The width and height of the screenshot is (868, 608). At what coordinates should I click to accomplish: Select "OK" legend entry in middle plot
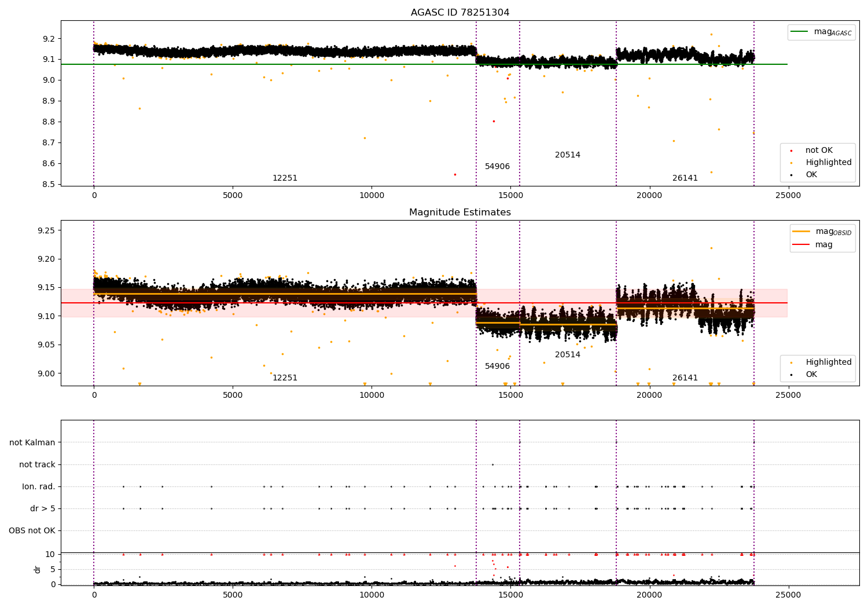(x=811, y=375)
